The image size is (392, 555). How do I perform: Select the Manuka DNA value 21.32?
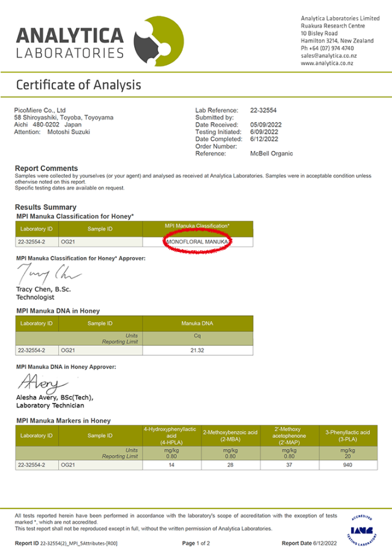point(198,350)
